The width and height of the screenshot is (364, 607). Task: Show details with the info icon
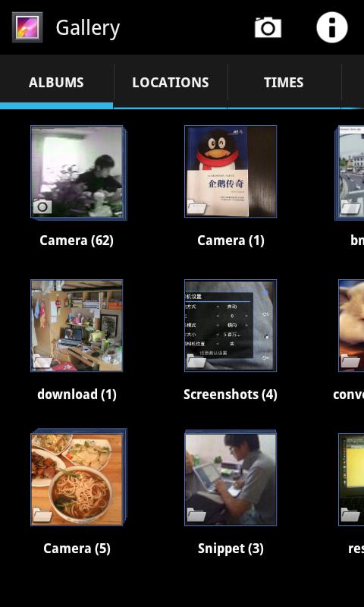[x=332, y=27]
